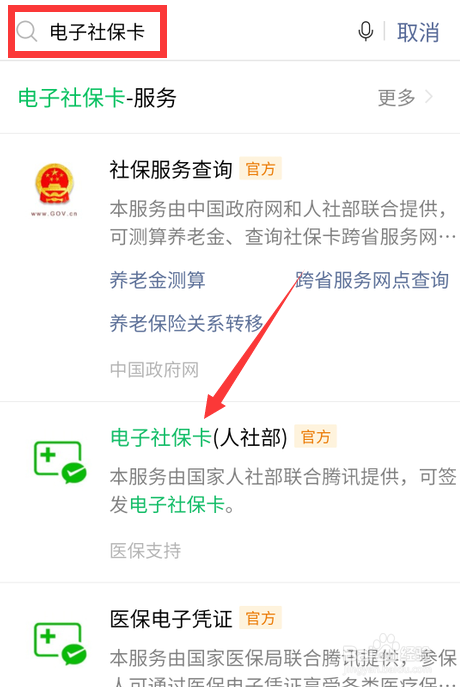Open the 跨省服务网点查询 link
The width and height of the screenshot is (460, 687).
(372, 280)
